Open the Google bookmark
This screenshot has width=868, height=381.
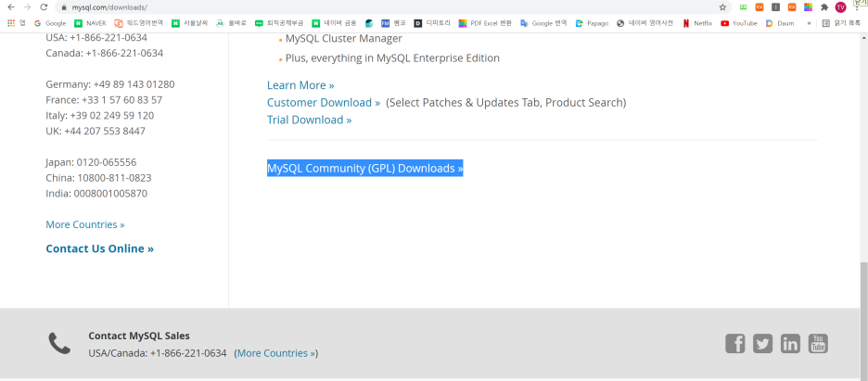point(50,23)
